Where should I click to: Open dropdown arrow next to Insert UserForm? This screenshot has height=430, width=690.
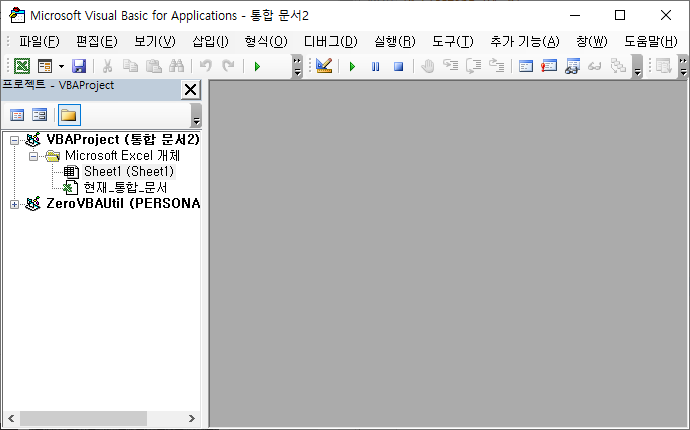tap(62, 66)
